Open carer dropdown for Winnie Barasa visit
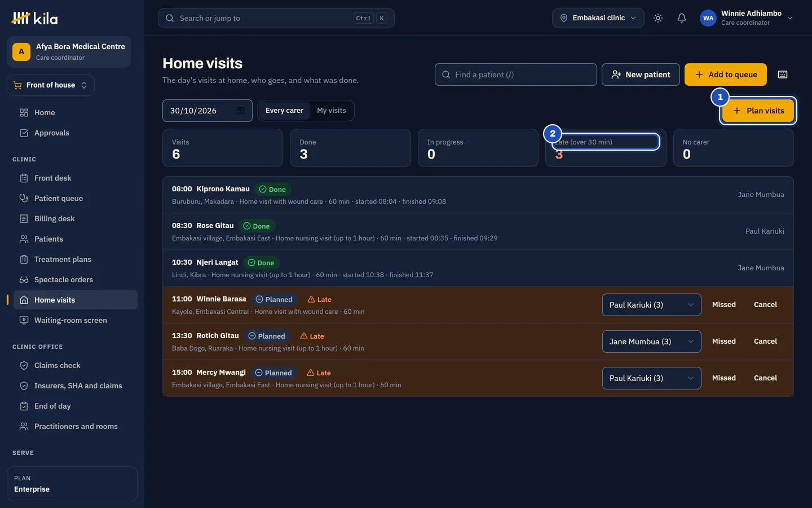Viewport: 812px width, 508px height. [x=651, y=305]
